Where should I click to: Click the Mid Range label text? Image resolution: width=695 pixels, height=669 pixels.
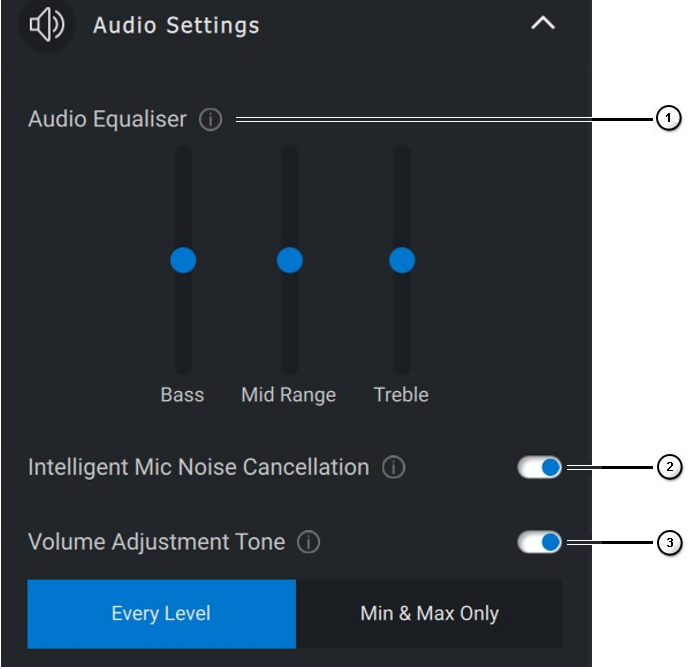coord(288,395)
